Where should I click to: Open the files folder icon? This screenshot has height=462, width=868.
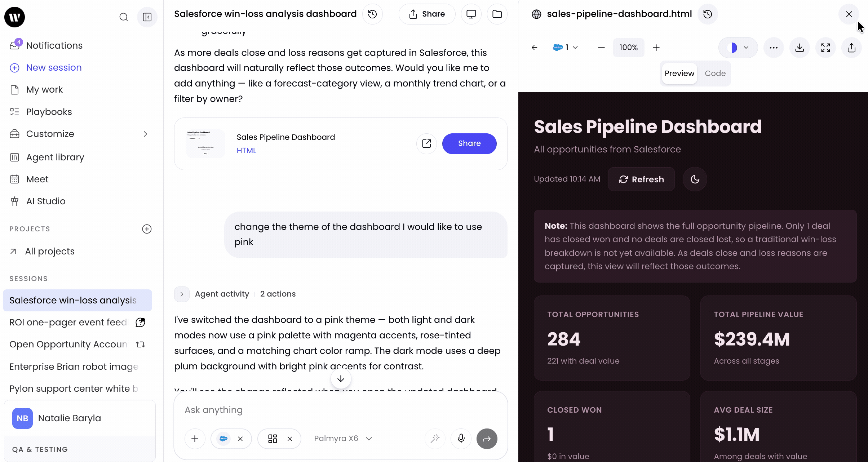497,14
